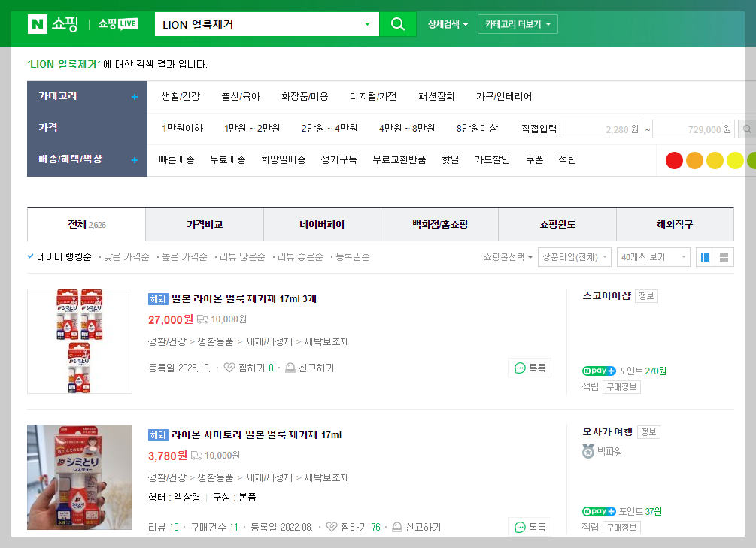Open 라이온 시미토리 일본 얼룩 제거제 title

pyautogui.click(x=257, y=434)
